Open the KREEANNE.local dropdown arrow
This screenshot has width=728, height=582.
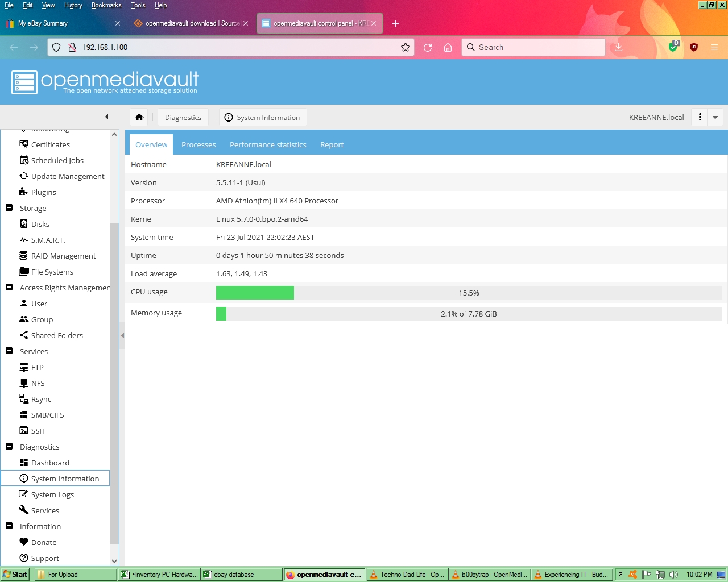click(x=715, y=117)
